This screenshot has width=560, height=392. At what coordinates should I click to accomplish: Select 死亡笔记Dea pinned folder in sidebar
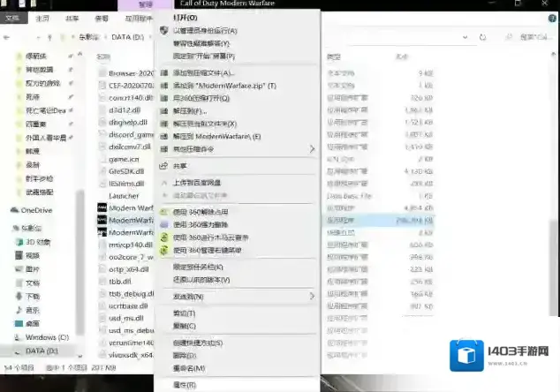point(46,110)
